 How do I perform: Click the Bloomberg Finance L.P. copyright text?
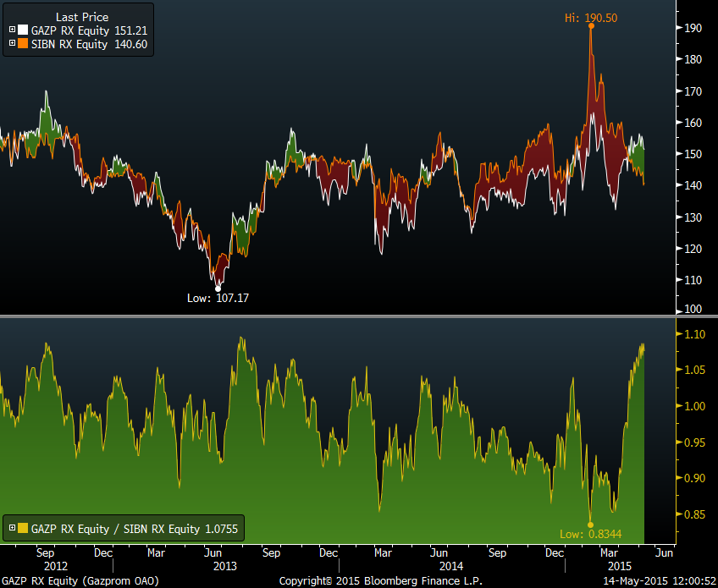380,581
